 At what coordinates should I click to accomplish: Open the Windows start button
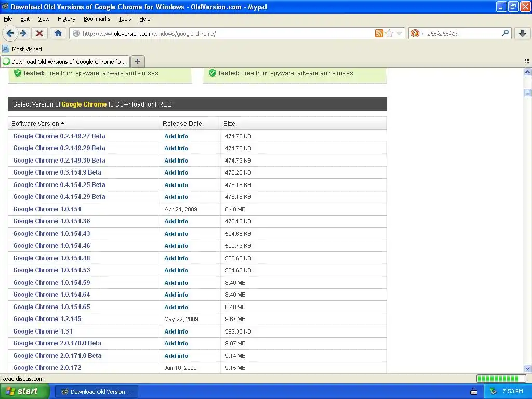tap(24, 392)
